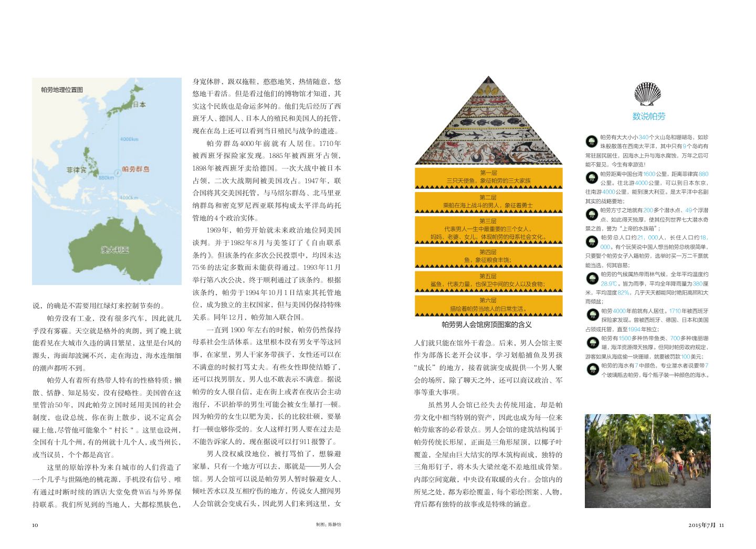Click the 日本 label on the map
The height and width of the screenshot is (549, 756).
139,104
